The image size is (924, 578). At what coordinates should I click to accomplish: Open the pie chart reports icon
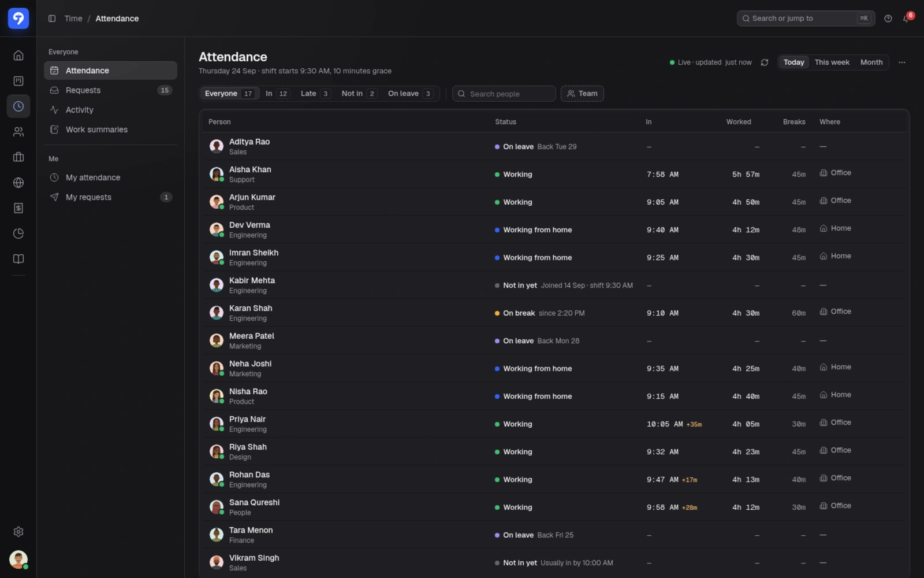click(18, 234)
